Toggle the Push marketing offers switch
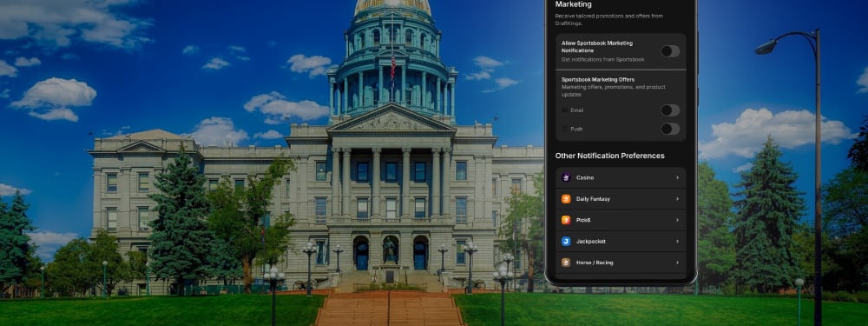This screenshot has height=326, width=868. tap(670, 130)
